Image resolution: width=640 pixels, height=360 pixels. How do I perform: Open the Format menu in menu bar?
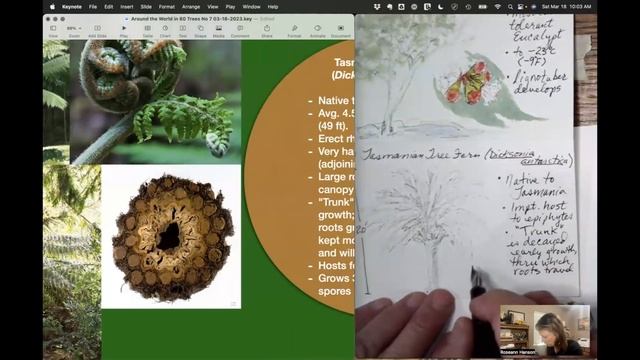(167, 7)
